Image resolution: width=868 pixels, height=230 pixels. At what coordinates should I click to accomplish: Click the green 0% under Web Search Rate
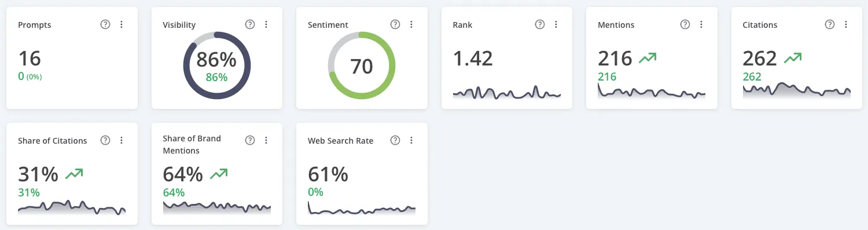click(316, 192)
